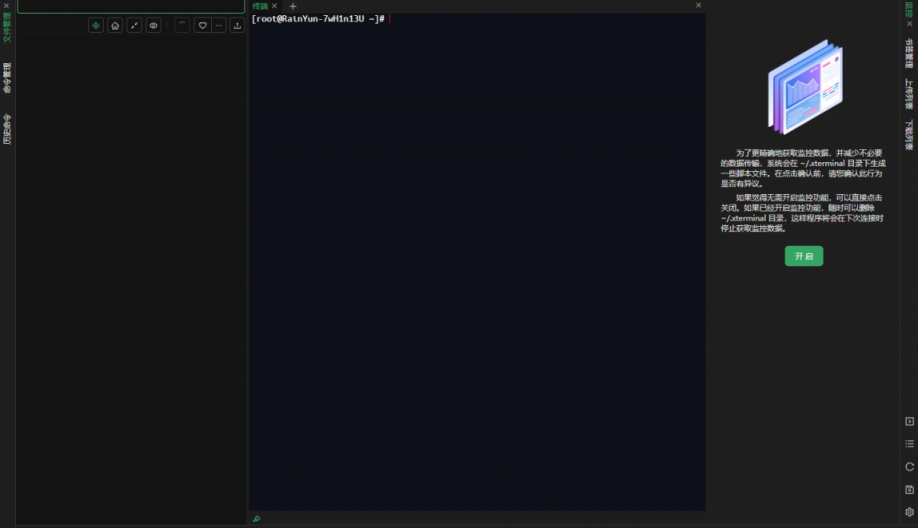The height and width of the screenshot is (528, 918).
Task: Open the three-dots more options menu
Action: 219,26
